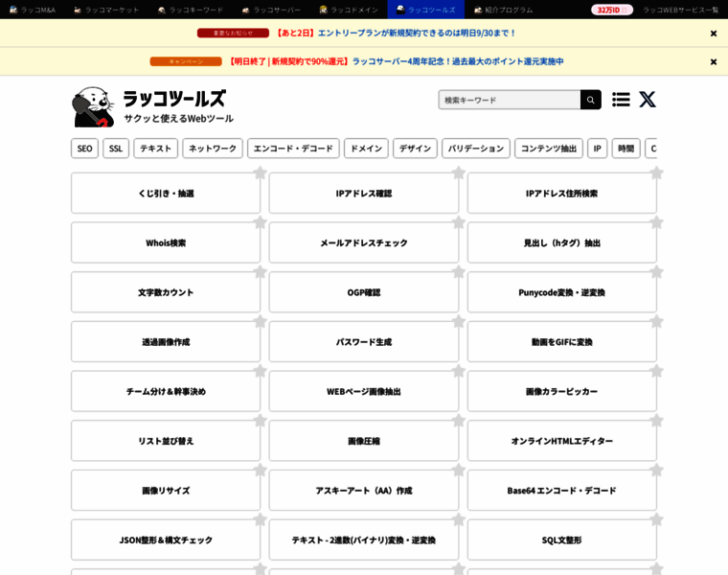Favorite the Punycode変換・逆変換 tool star

point(656,272)
